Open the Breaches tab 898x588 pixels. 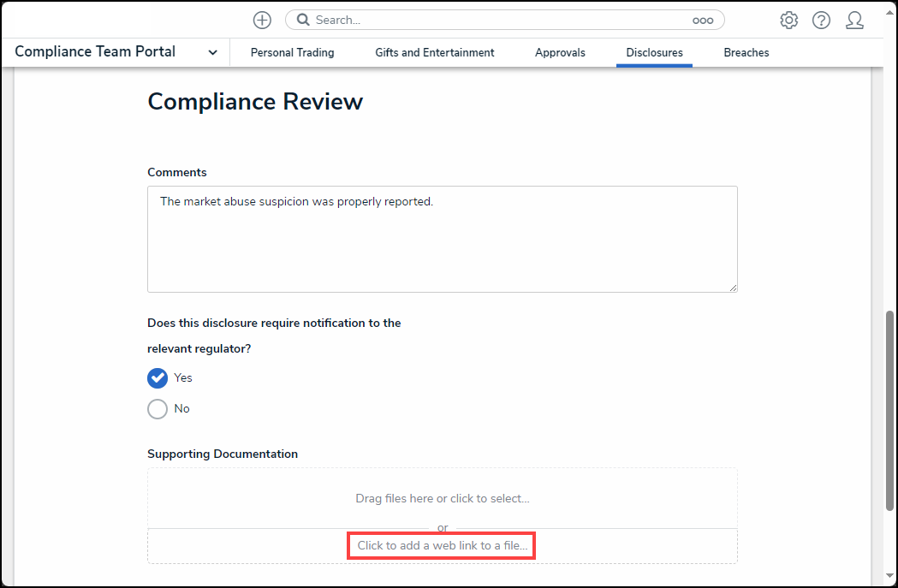(x=746, y=52)
